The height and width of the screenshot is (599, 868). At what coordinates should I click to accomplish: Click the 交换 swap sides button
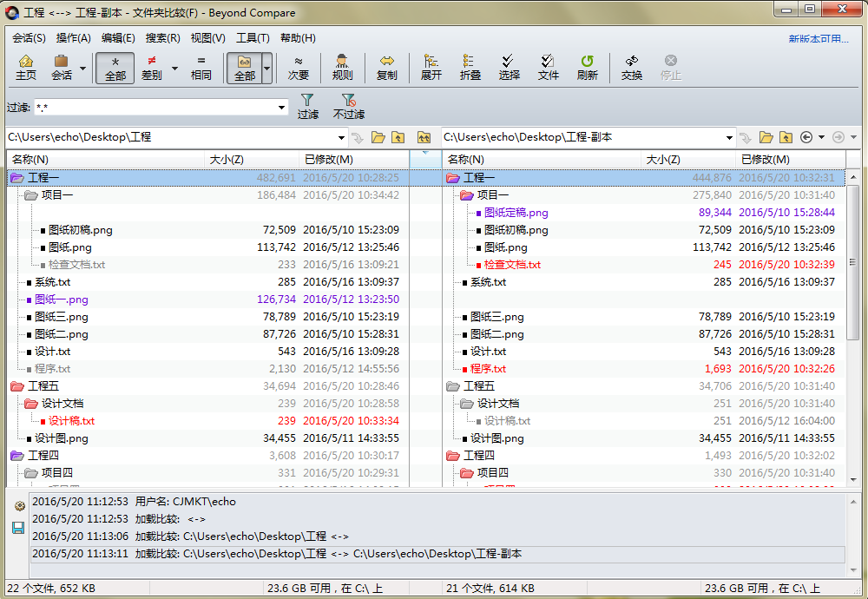pos(631,68)
